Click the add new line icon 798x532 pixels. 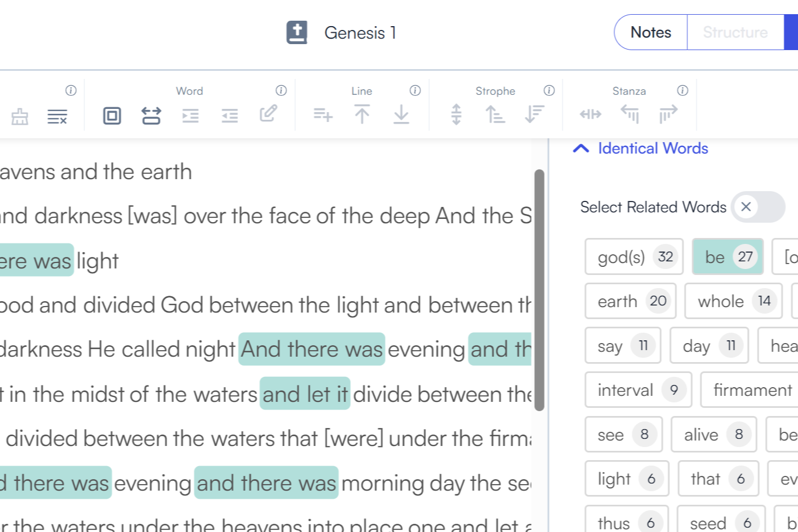click(321, 115)
